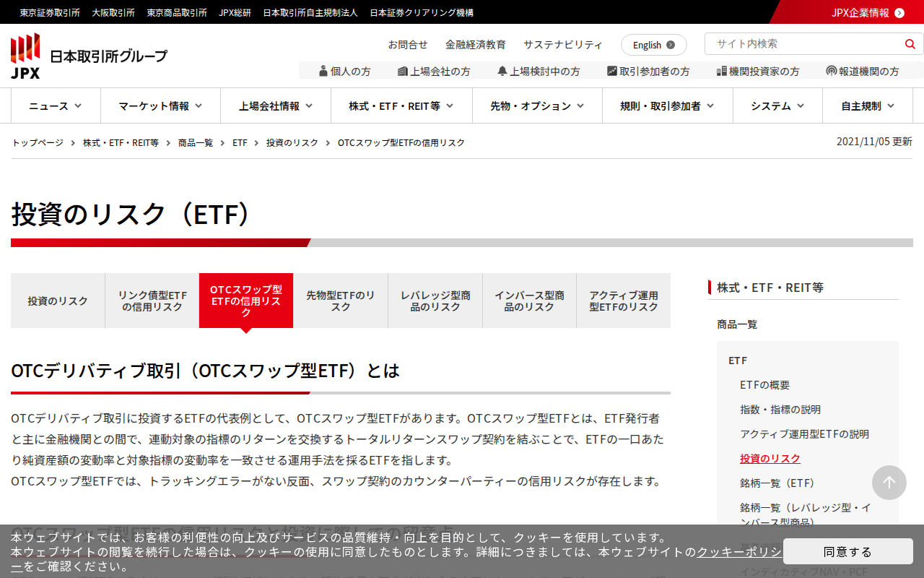This screenshot has height=578, width=924.
Task: Expand the マーケット情報 menu
Action: 160,106
